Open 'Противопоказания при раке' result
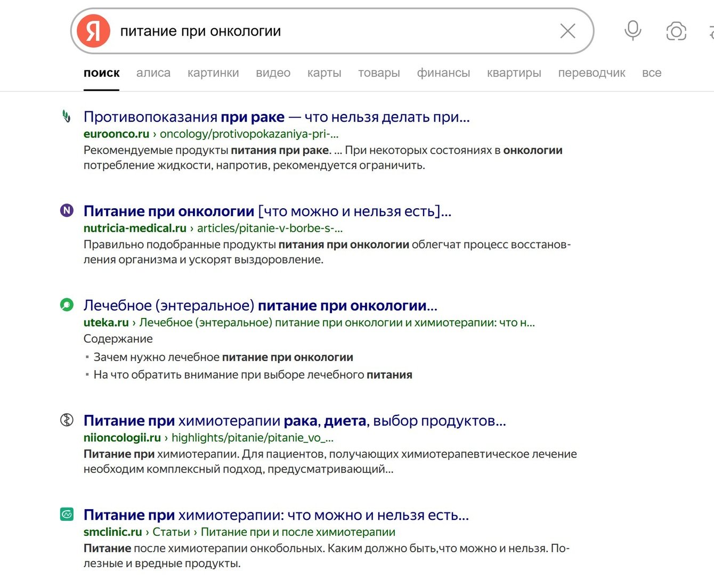 (277, 117)
